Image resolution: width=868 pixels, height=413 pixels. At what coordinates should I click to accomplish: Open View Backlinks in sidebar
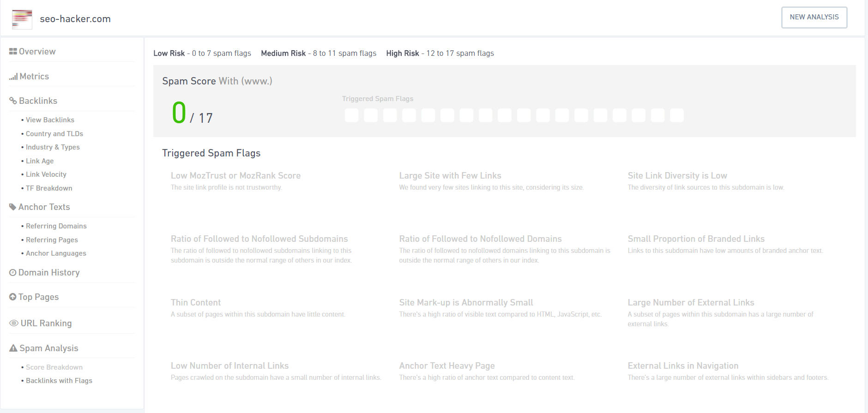(x=50, y=120)
